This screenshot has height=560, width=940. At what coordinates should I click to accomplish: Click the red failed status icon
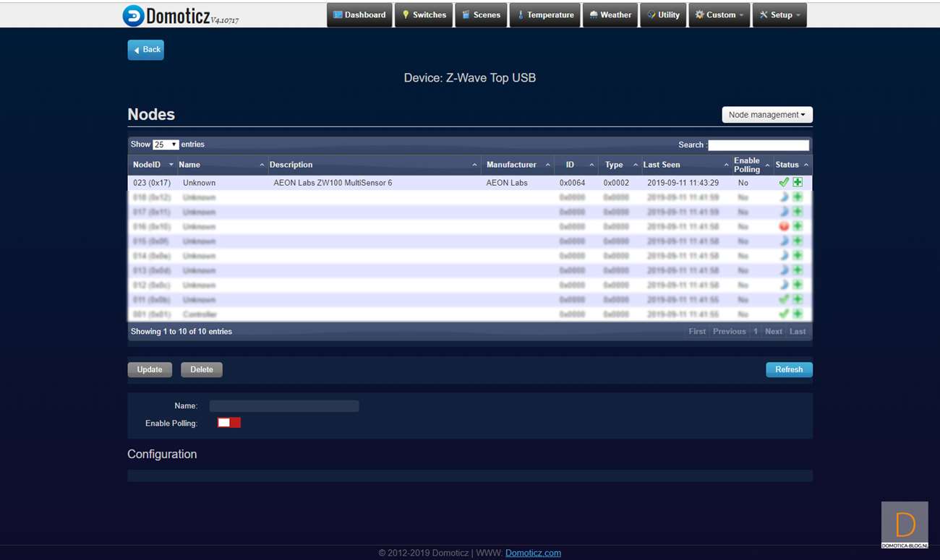[784, 226]
